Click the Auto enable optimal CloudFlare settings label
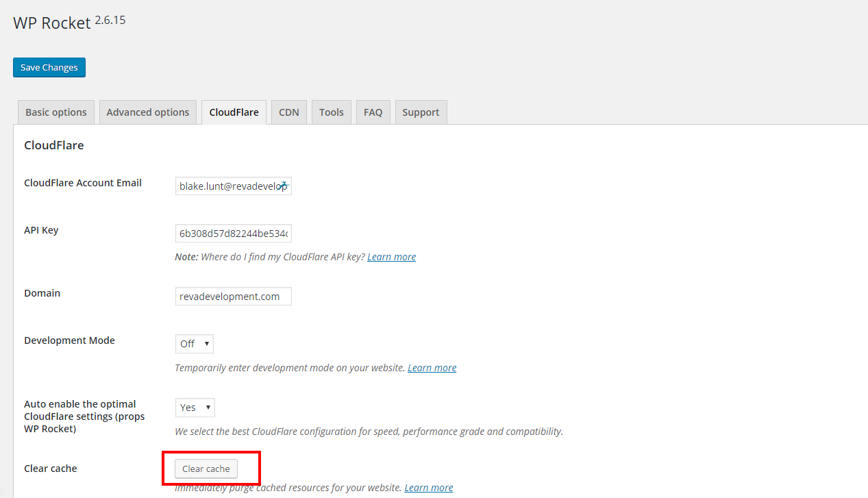Screen dimensions: 868x498 [x=84, y=416]
